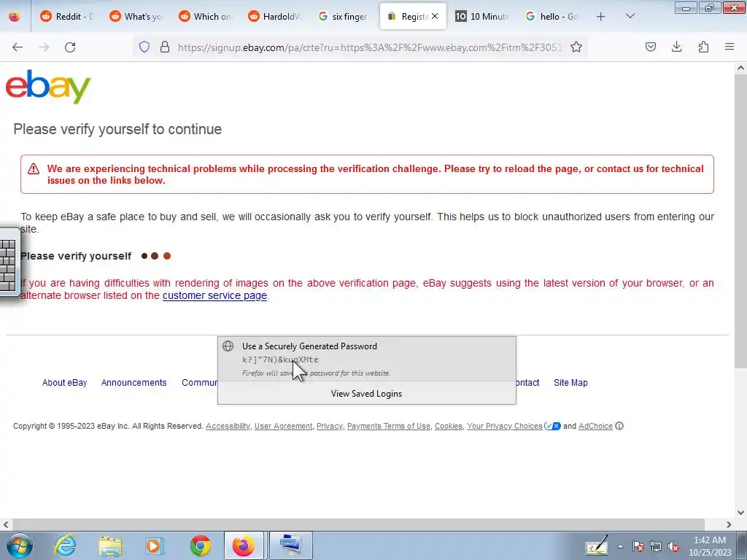Switch to the What's yo... tab
The height and width of the screenshot is (560, 747).
(x=136, y=16)
